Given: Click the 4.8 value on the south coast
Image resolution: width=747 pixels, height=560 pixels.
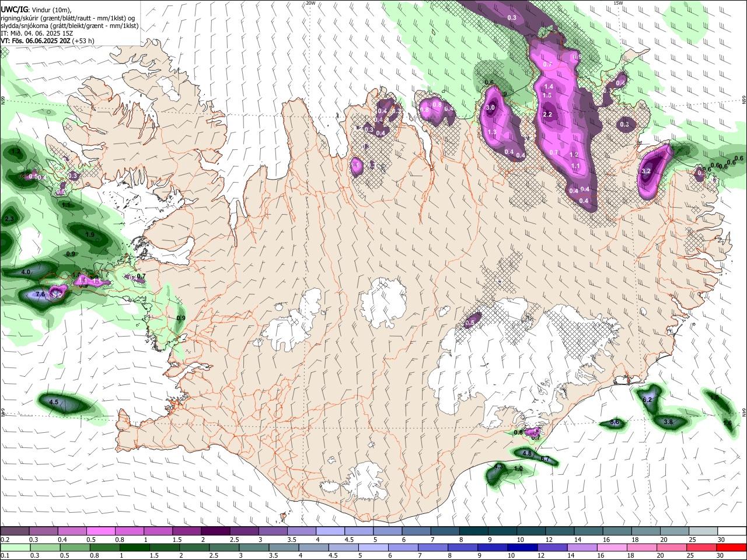Looking at the screenshot, I should pos(527,453).
